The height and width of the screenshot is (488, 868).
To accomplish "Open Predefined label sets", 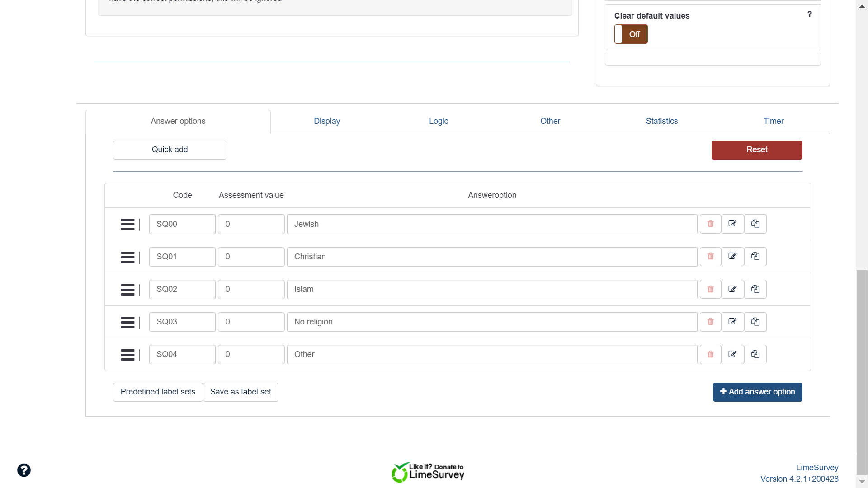I will click(x=158, y=392).
